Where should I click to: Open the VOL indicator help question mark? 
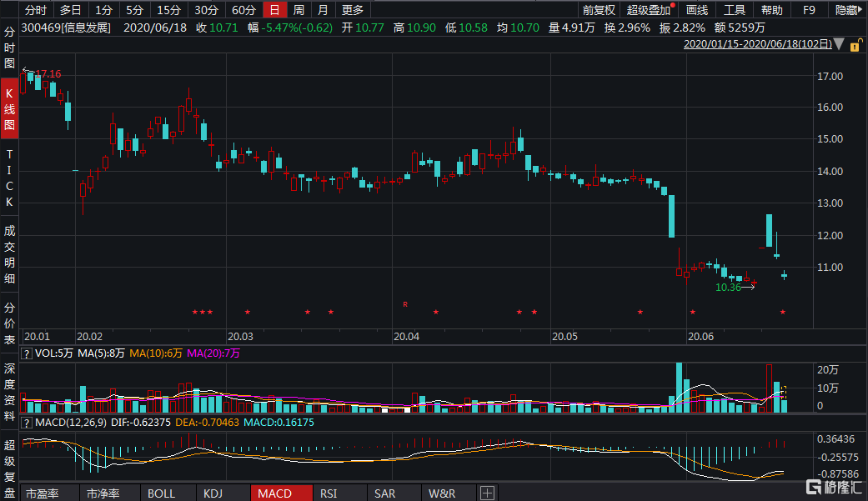26,353
